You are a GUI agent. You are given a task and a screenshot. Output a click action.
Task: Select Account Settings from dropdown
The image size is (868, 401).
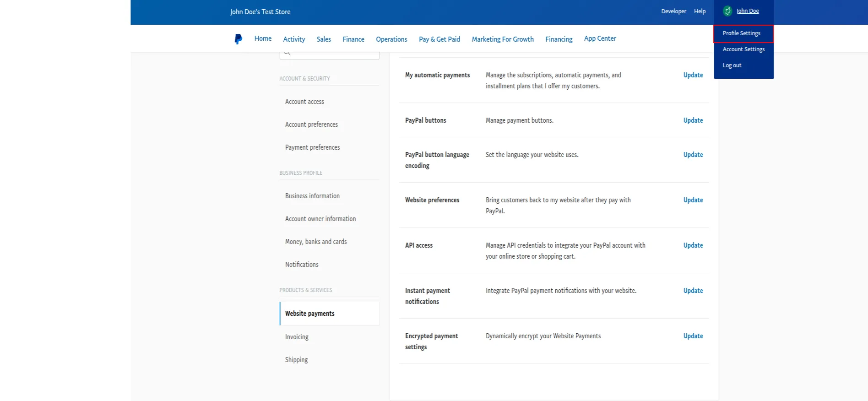coord(743,49)
